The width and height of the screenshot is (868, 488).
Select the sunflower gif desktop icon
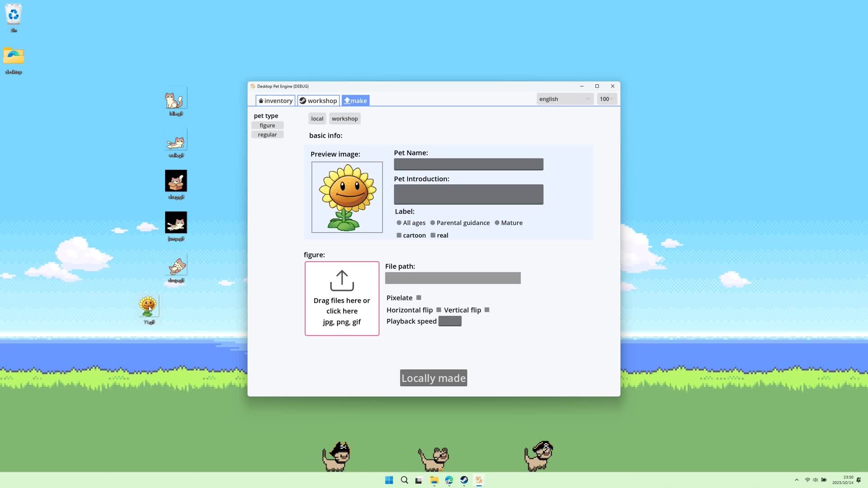(148, 306)
